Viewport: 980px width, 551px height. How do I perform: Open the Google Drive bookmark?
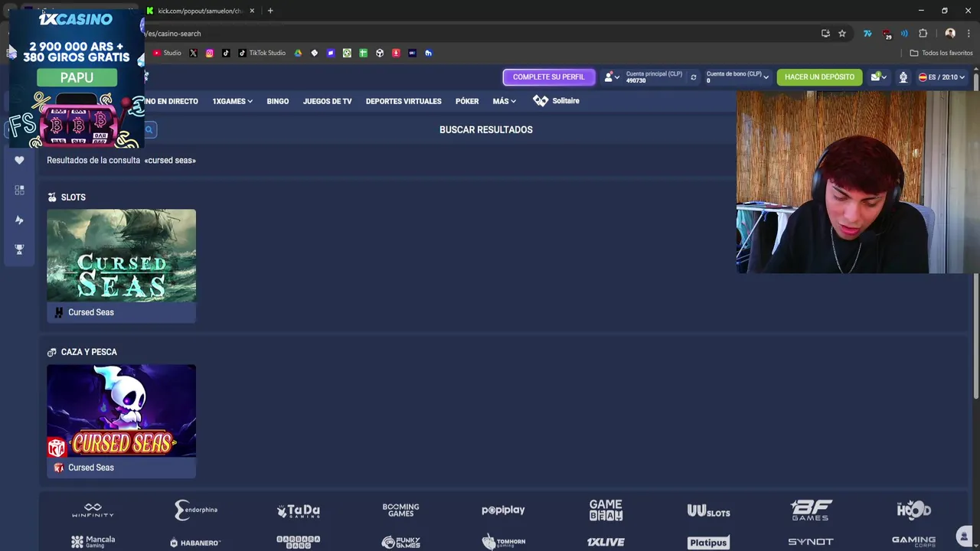(x=298, y=53)
